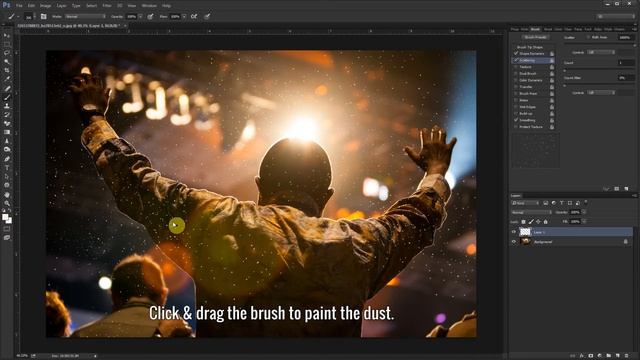
Task: Click the Count value field
Action: tap(625, 63)
